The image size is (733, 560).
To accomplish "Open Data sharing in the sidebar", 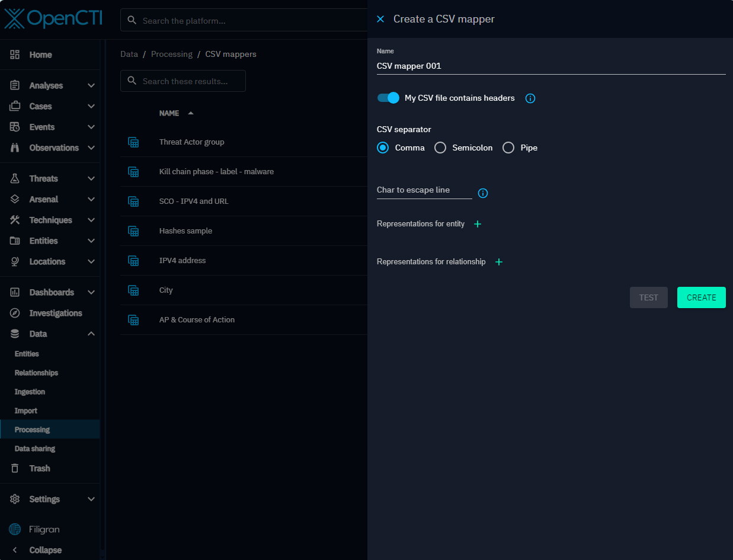I will click(35, 449).
